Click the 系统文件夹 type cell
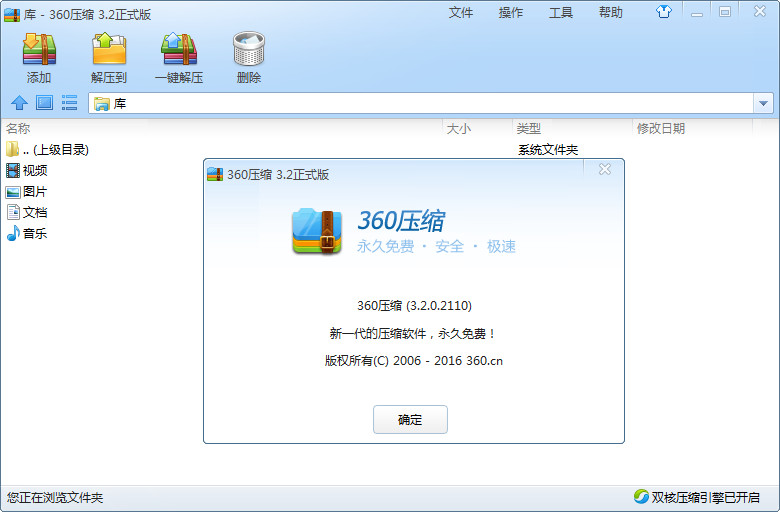780x512 pixels. pyautogui.click(x=548, y=150)
